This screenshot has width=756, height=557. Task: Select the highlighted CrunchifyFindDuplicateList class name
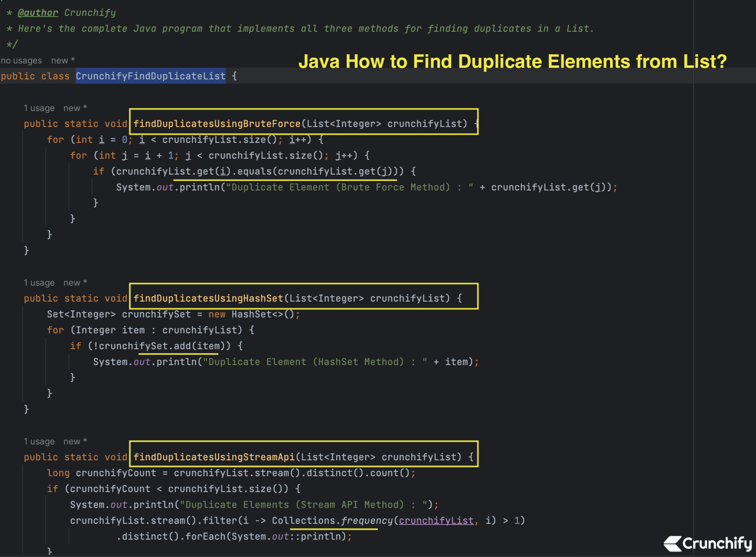point(151,76)
